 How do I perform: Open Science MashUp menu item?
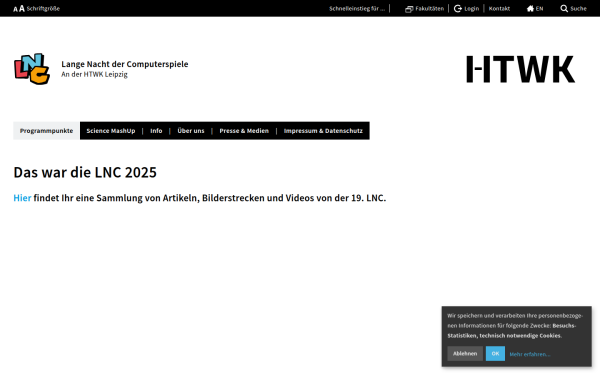coord(111,130)
